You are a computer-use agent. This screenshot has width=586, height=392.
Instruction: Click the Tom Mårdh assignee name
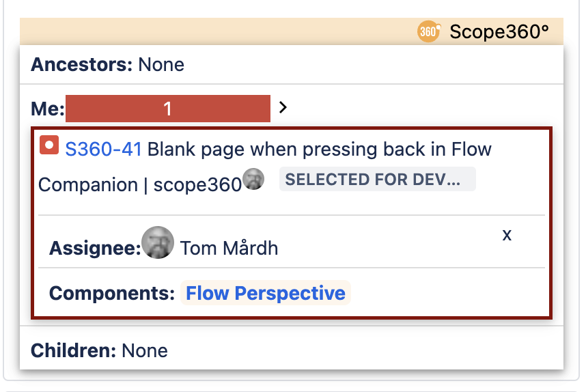pos(229,249)
